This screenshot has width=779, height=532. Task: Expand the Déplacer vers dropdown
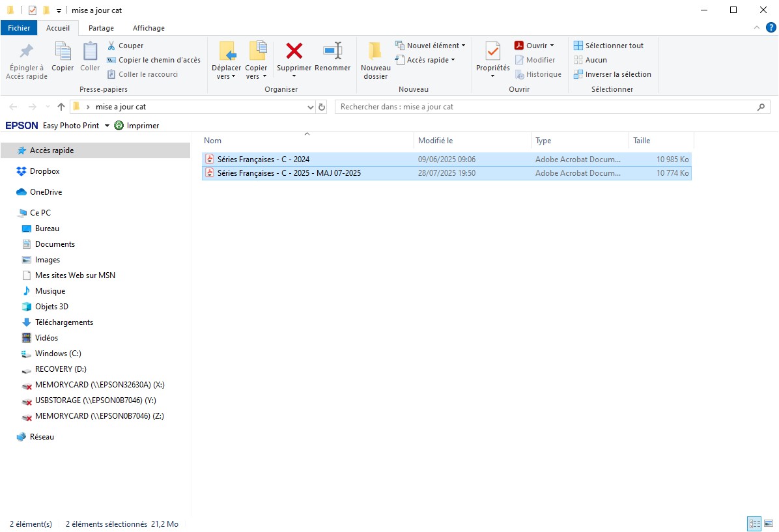tap(226, 76)
